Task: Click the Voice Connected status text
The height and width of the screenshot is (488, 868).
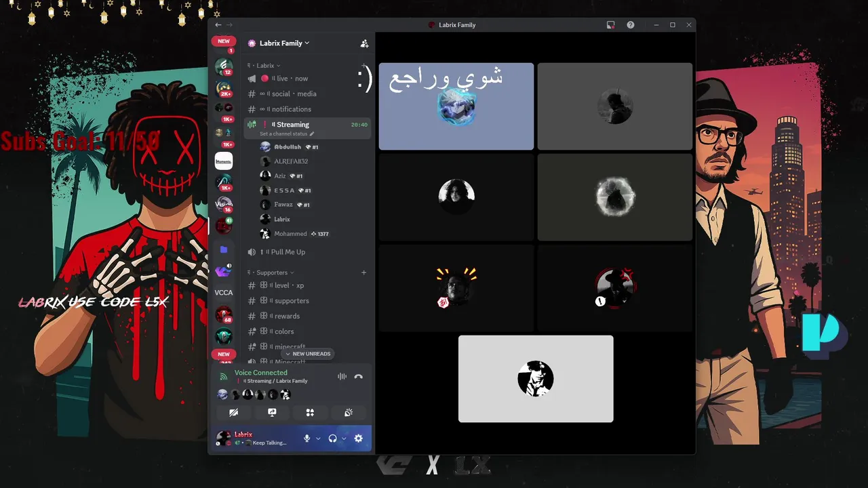Action: (261, 373)
